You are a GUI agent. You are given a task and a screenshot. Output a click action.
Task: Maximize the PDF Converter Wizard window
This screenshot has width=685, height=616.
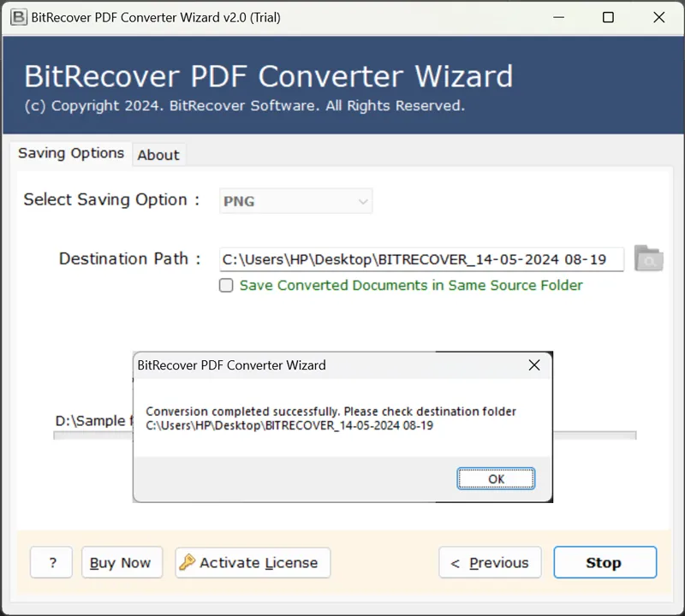point(608,17)
